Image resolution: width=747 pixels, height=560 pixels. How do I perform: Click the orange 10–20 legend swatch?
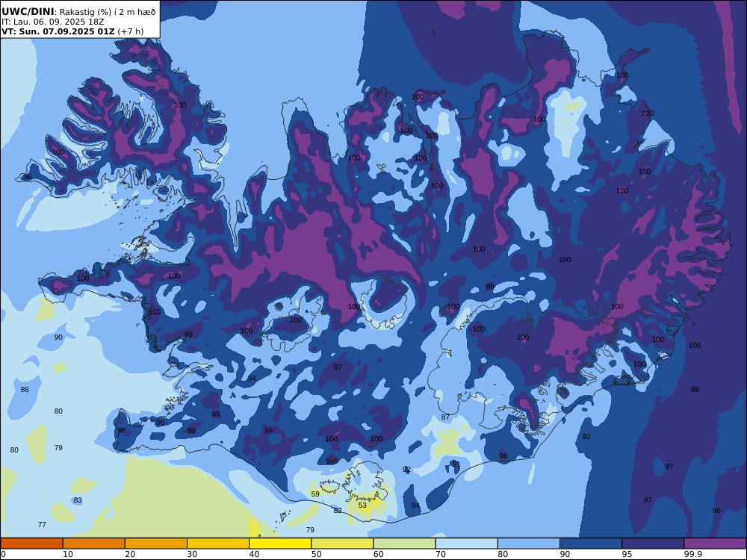pos(94,544)
